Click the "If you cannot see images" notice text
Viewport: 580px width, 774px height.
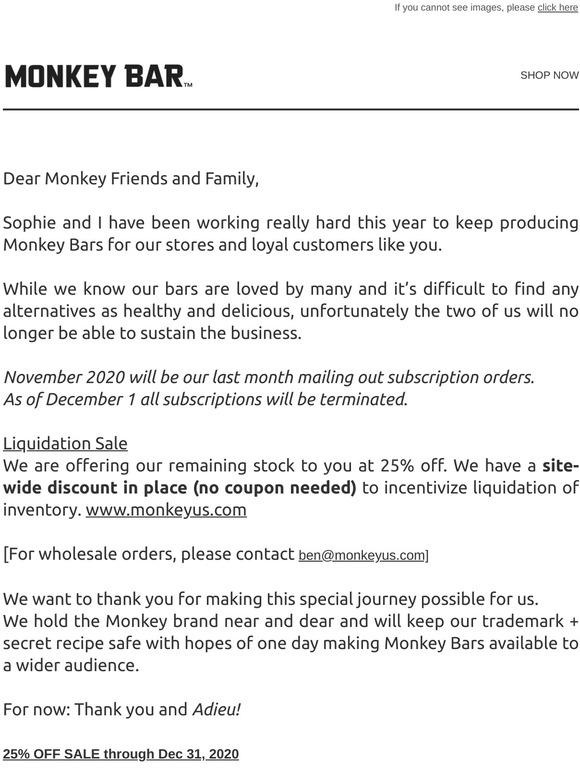(x=464, y=7)
